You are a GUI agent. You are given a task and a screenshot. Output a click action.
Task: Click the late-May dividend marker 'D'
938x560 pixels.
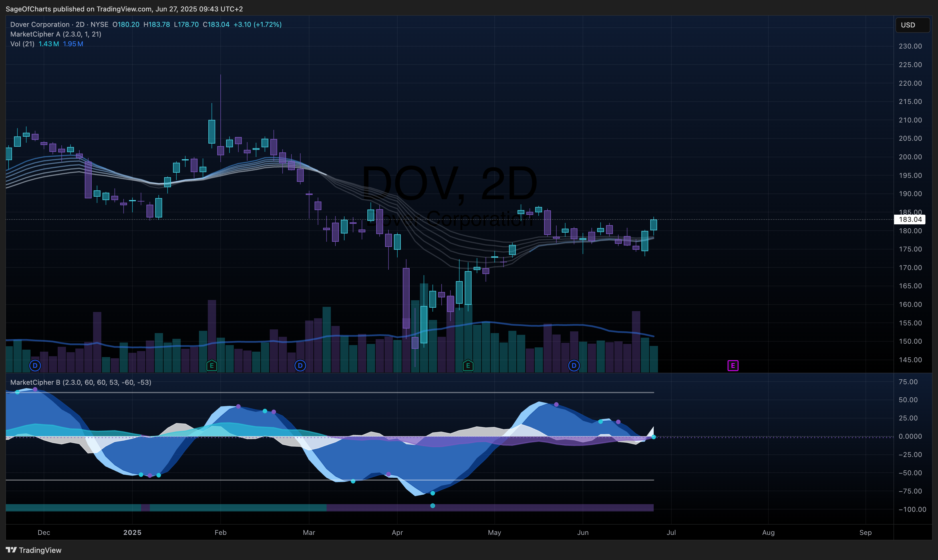point(573,365)
